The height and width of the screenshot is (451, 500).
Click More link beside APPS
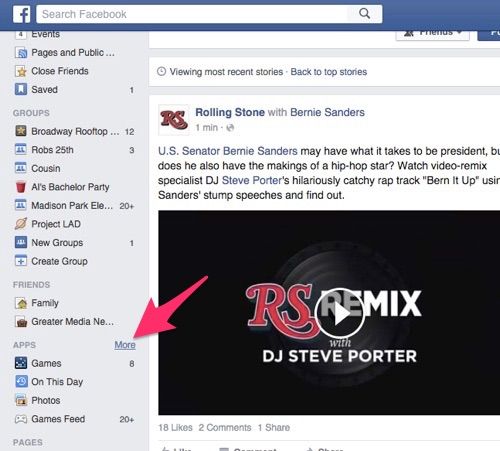click(x=125, y=345)
